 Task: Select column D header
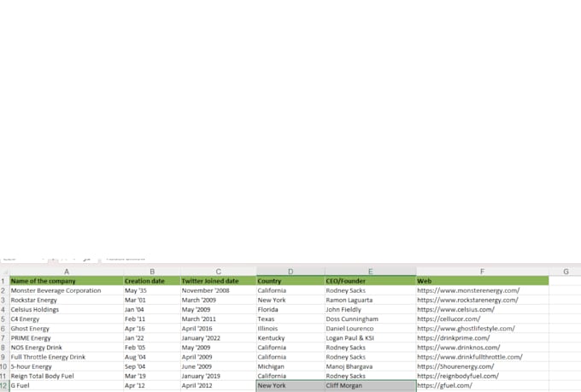pyautogui.click(x=290, y=272)
